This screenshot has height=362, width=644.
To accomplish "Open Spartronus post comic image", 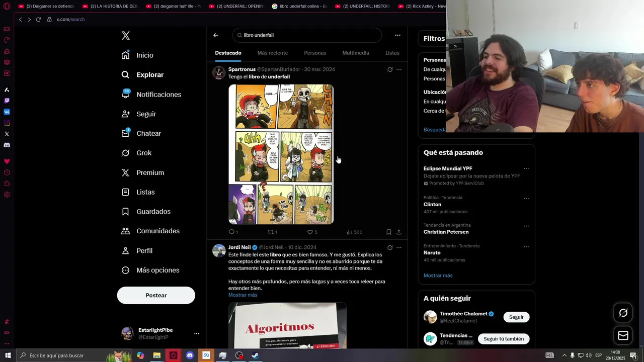I will pos(281,154).
